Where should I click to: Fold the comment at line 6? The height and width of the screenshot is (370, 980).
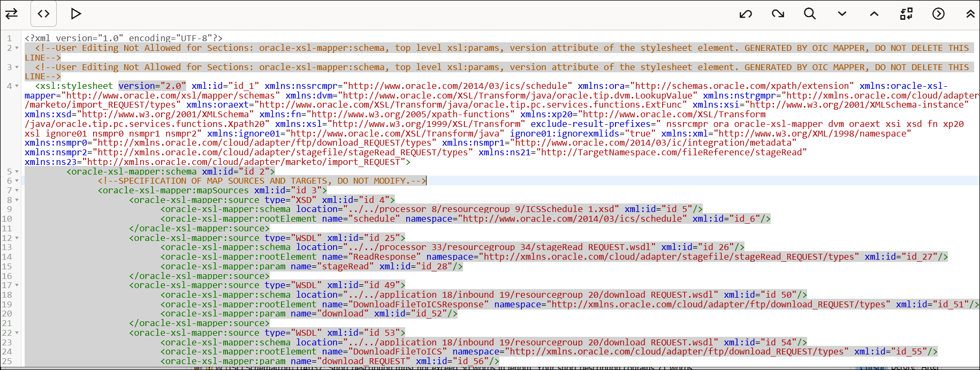click(x=17, y=181)
